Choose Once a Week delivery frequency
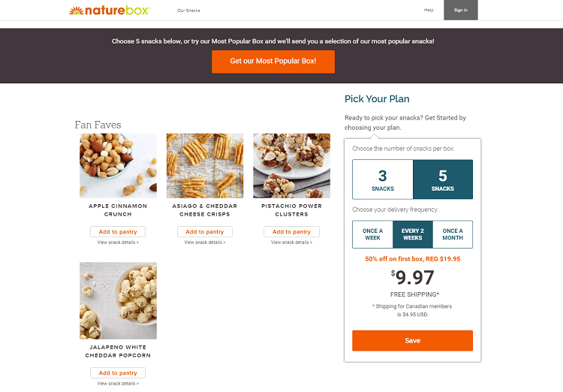 coord(372,234)
